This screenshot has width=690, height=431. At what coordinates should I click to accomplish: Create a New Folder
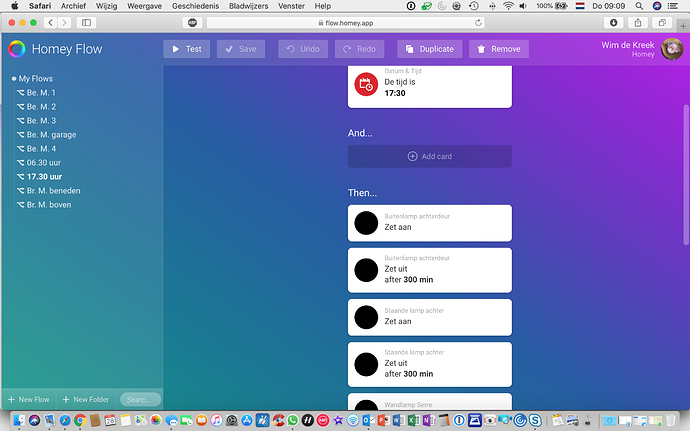pyautogui.click(x=86, y=400)
